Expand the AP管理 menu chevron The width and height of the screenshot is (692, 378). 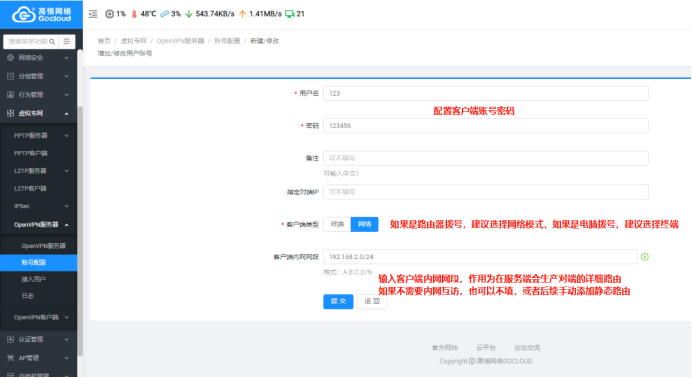[x=67, y=358]
